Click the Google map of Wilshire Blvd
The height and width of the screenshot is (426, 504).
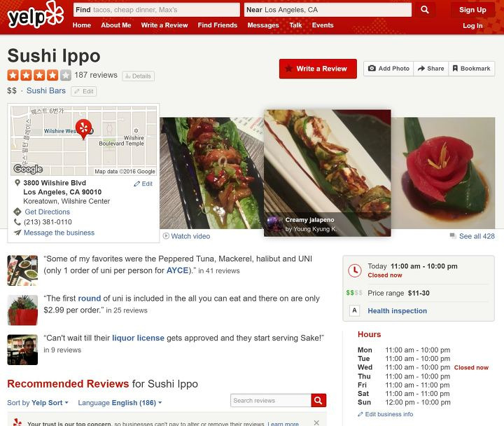(83, 140)
